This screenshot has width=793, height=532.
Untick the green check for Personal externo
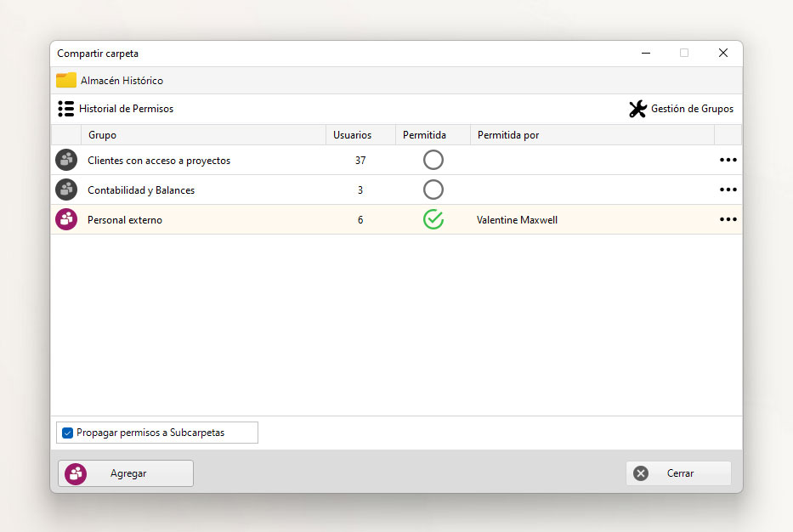433,219
